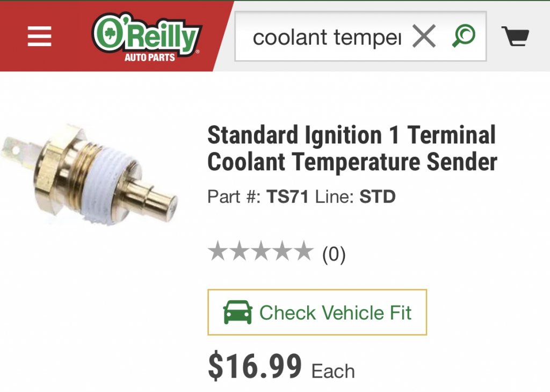Click the green car icon in Check Vehicle Fit
The width and height of the screenshot is (550, 392).
(x=238, y=312)
